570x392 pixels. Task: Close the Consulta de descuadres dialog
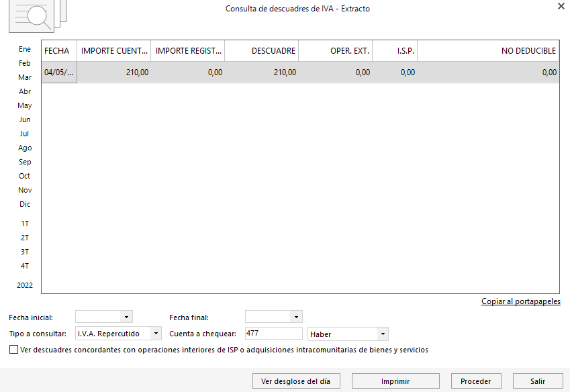[561, 6]
